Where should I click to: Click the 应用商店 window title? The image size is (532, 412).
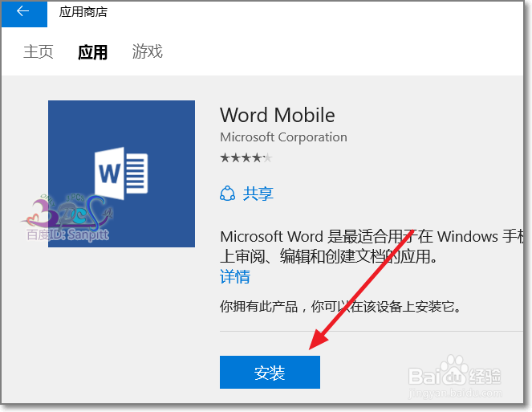pyautogui.click(x=83, y=12)
